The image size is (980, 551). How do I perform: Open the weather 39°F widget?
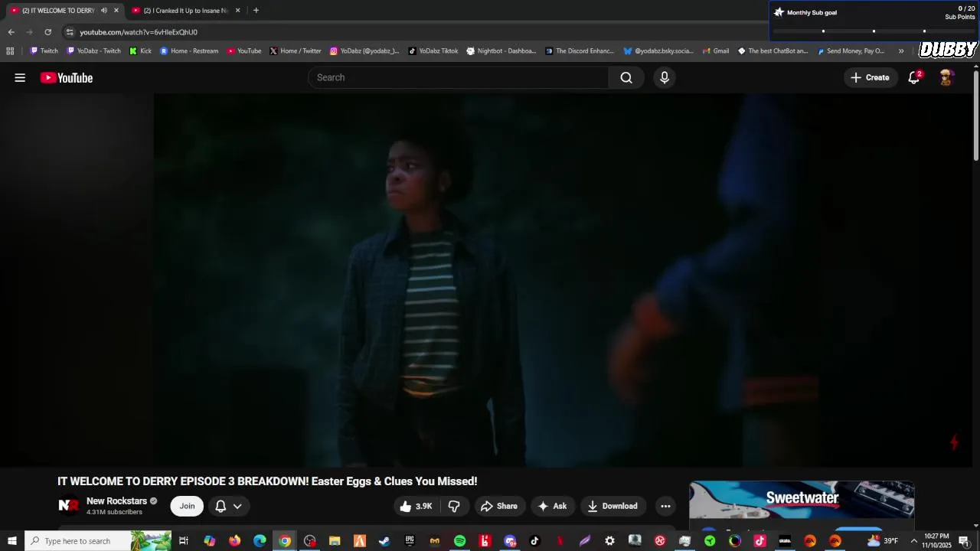pyautogui.click(x=882, y=541)
